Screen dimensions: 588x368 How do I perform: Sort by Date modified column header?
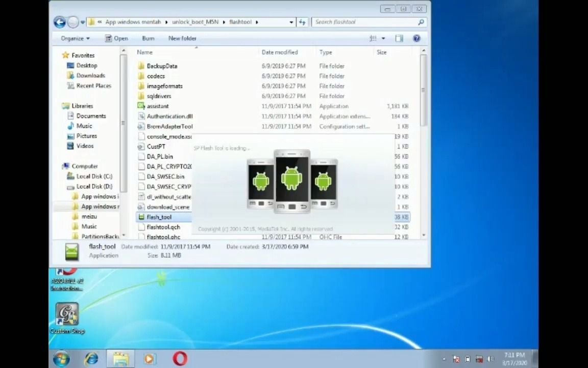pos(280,52)
